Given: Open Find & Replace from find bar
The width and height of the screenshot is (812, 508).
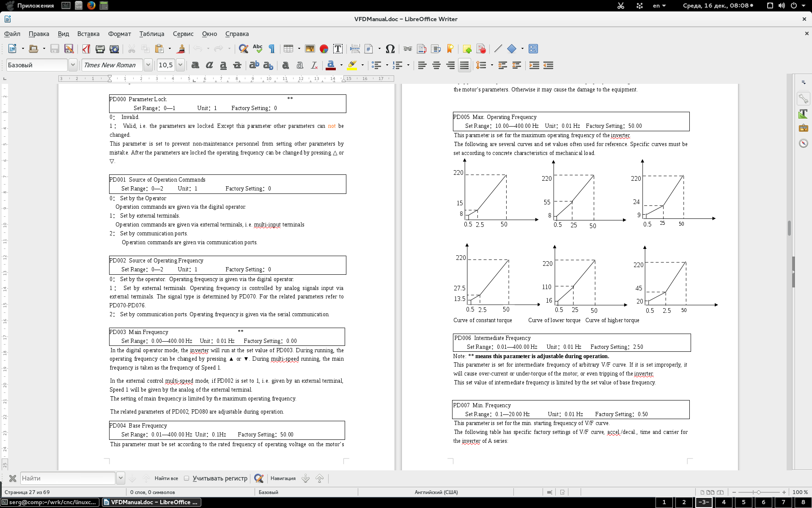Looking at the screenshot, I should (x=259, y=478).
